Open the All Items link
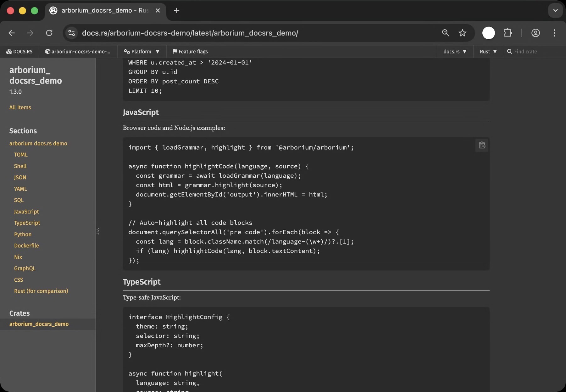 pos(20,108)
